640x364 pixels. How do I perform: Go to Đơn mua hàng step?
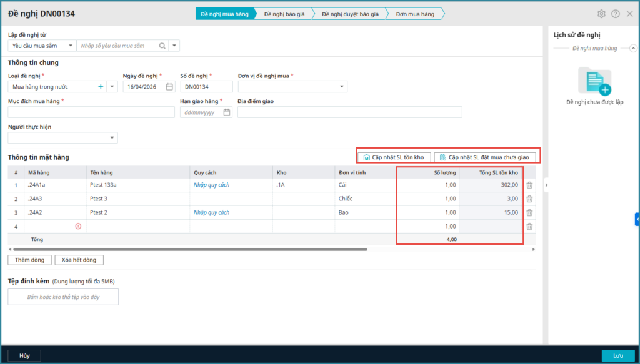(414, 14)
